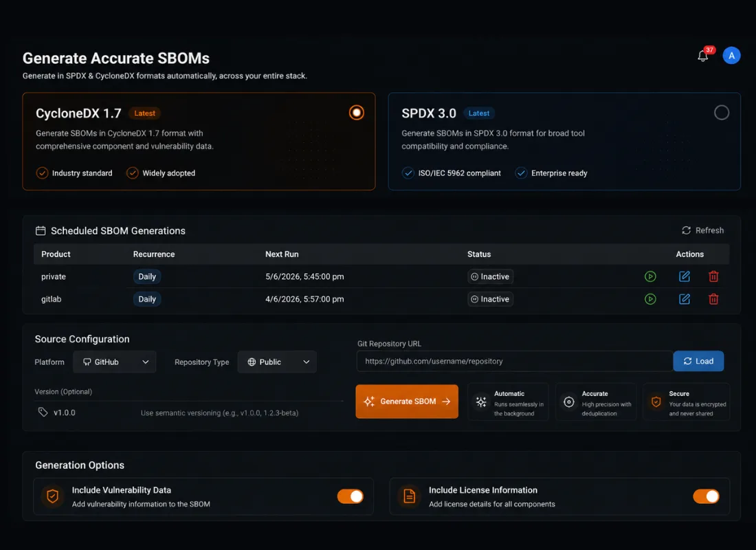Click the version tag icon
The height and width of the screenshot is (550, 756).
click(43, 412)
